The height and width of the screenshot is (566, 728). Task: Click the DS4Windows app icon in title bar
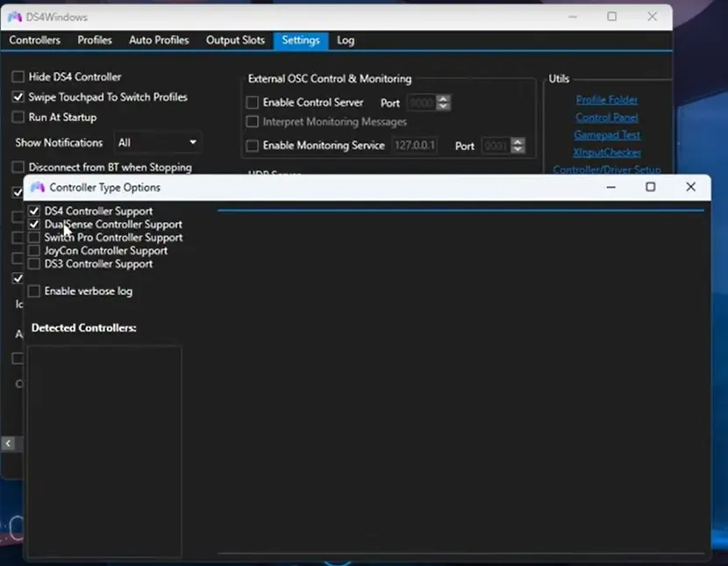(15, 17)
